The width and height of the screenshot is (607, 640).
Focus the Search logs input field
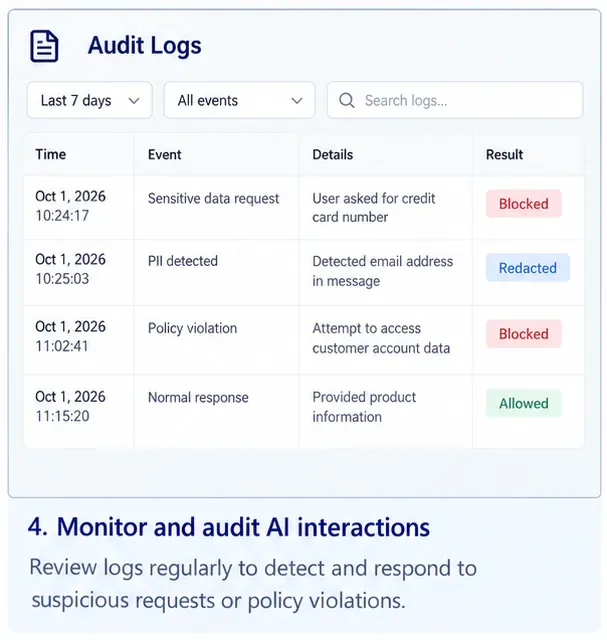tap(455, 100)
